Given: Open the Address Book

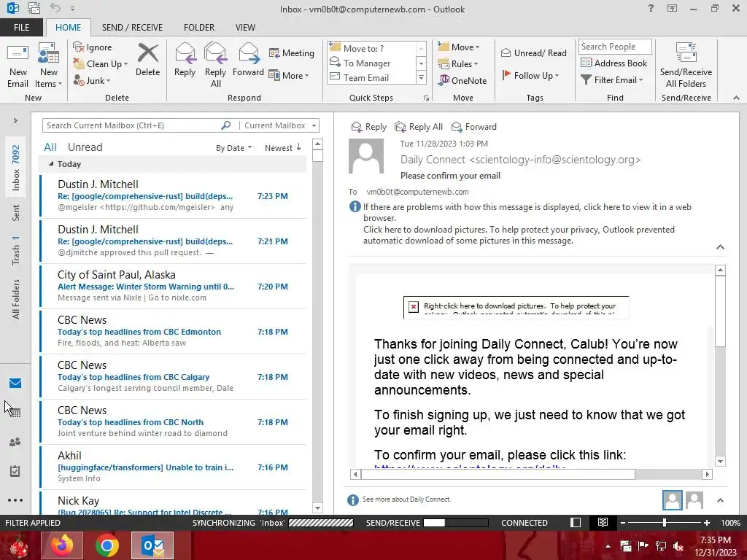Looking at the screenshot, I should (614, 63).
